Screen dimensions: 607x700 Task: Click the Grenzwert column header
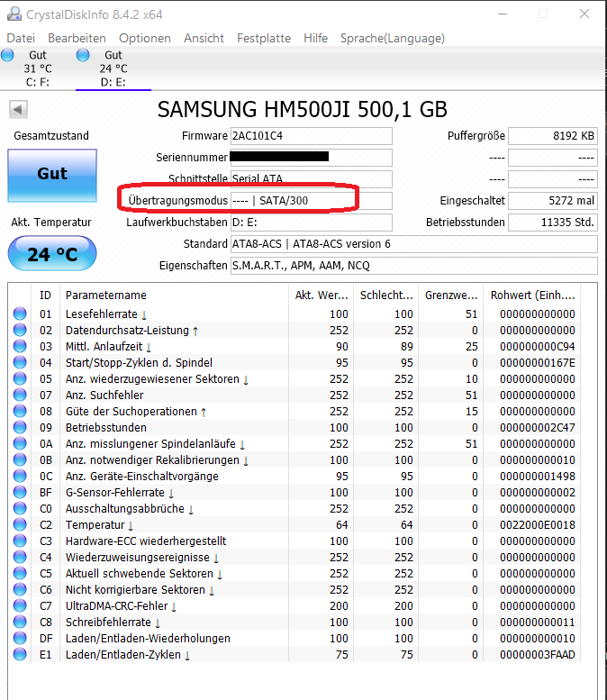click(x=451, y=295)
